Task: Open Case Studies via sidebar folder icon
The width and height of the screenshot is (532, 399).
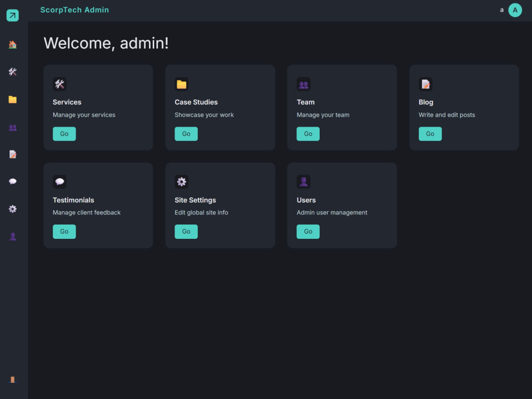Action: [13, 99]
